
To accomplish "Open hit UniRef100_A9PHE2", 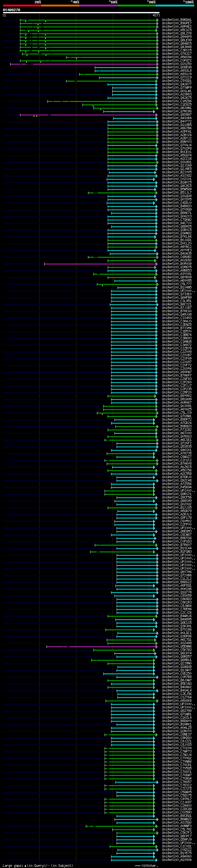I will click(176, 26).
